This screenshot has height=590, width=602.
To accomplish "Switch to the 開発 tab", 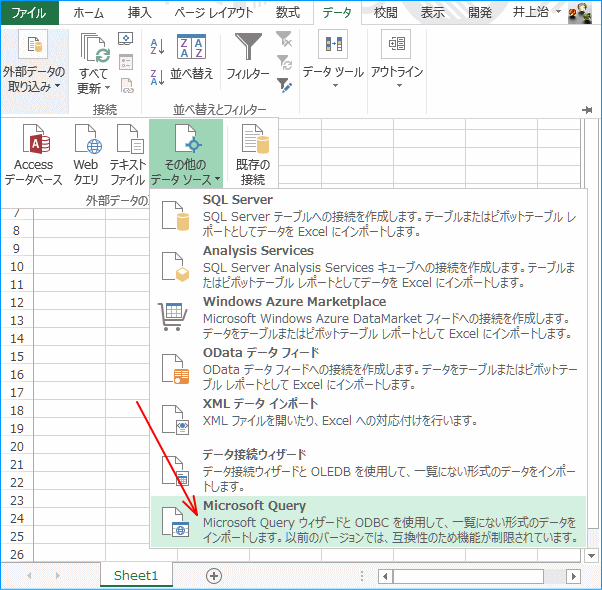I will point(480,13).
